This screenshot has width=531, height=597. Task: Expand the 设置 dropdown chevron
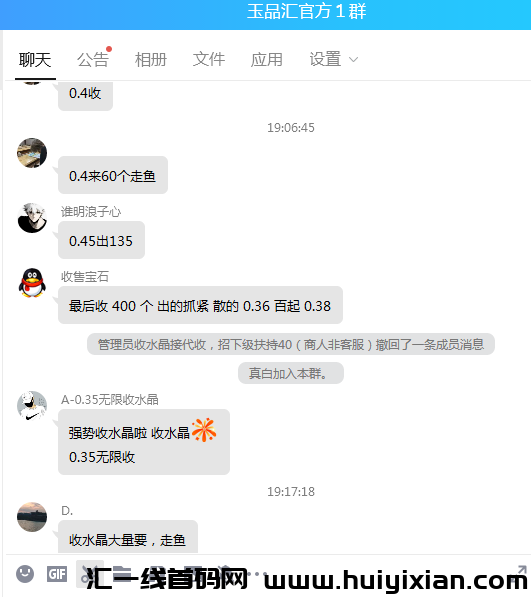(354, 60)
